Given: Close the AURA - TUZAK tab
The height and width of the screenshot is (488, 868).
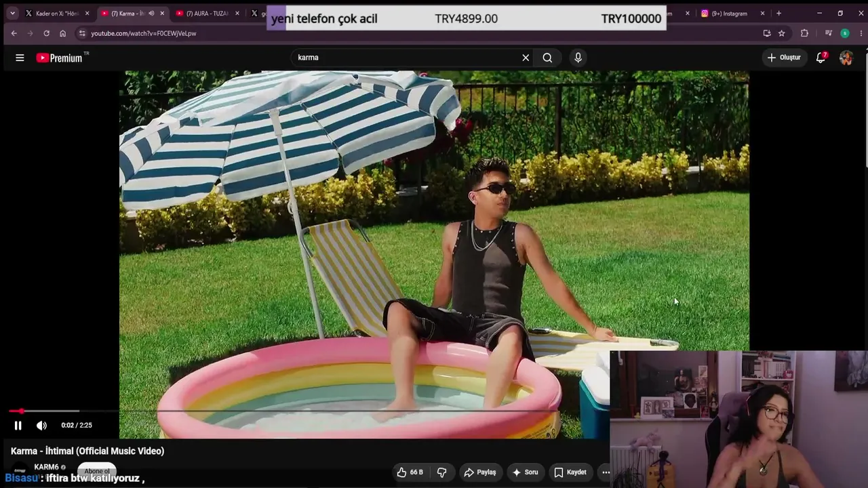Looking at the screenshot, I should coord(237,13).
